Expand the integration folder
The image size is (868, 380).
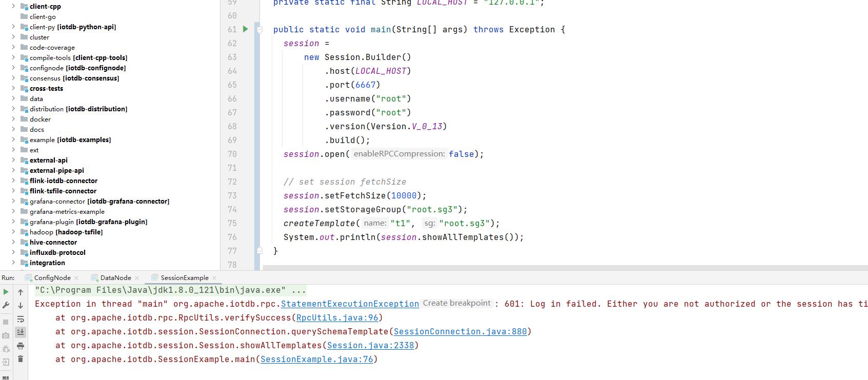[13, 263]
